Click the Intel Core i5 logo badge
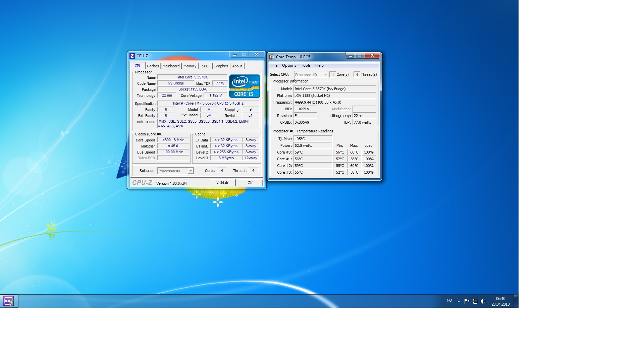The width and height of the screenshot is (644, 362). click(x=245, y=86)
